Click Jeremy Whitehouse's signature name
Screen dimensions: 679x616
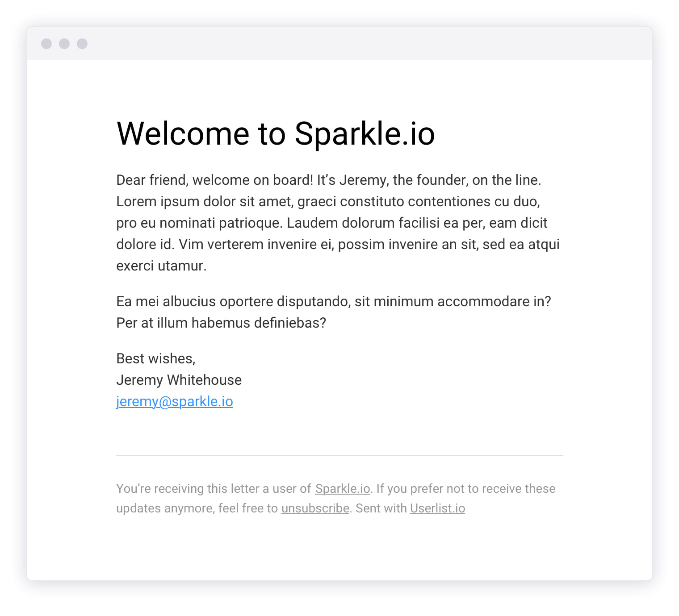pos(179,380)
